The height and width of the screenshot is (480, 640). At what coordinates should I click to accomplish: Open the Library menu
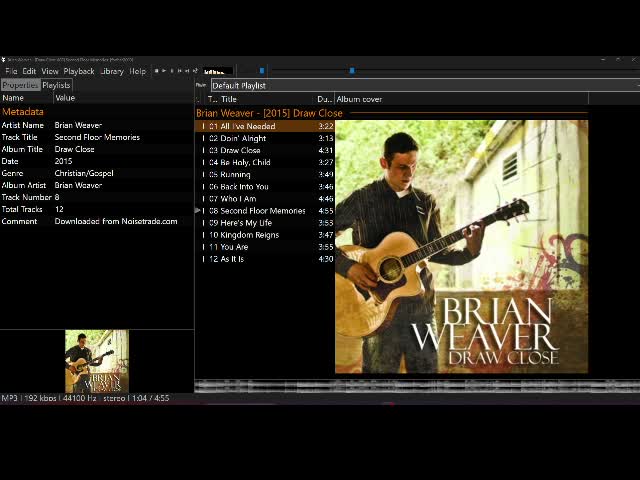point(112,71)
